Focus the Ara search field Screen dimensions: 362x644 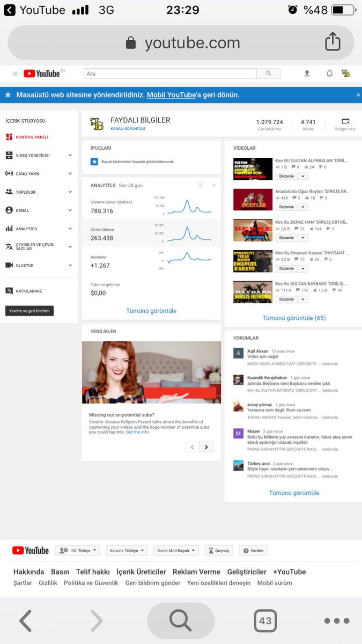[x=171, y=74]
